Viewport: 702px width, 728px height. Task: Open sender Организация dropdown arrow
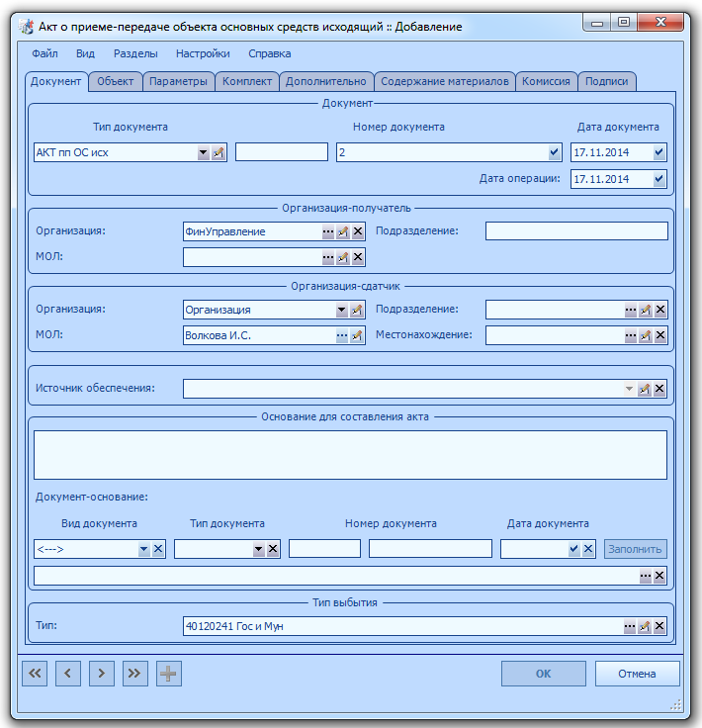342,310
